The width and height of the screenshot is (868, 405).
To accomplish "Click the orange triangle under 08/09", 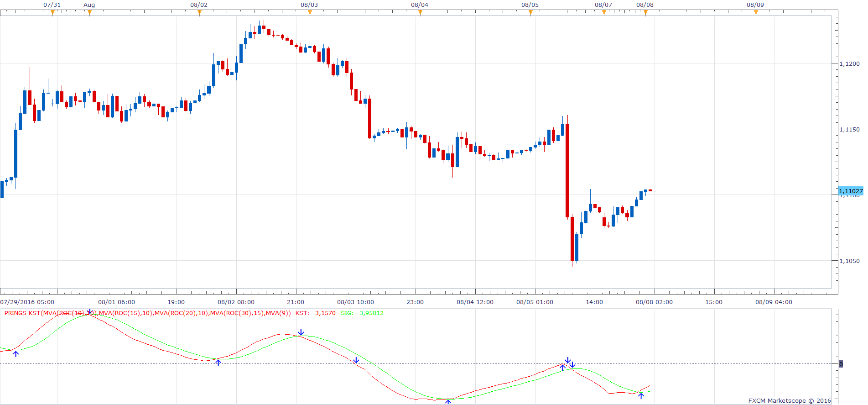I will (x=756, y=13).
